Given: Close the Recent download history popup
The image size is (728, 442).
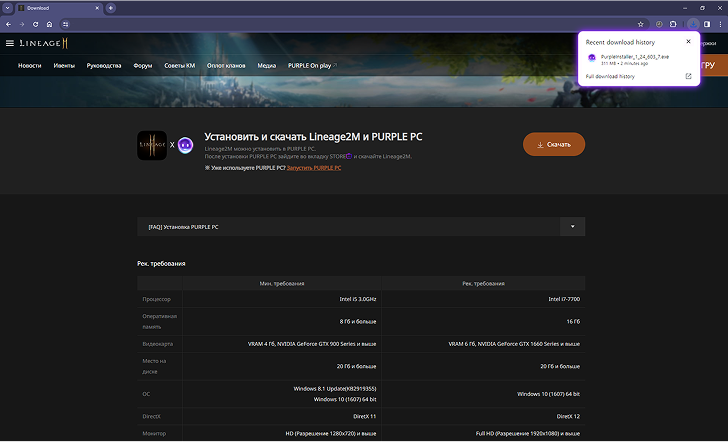Looking at the screenshot, I should pos(688,42).
